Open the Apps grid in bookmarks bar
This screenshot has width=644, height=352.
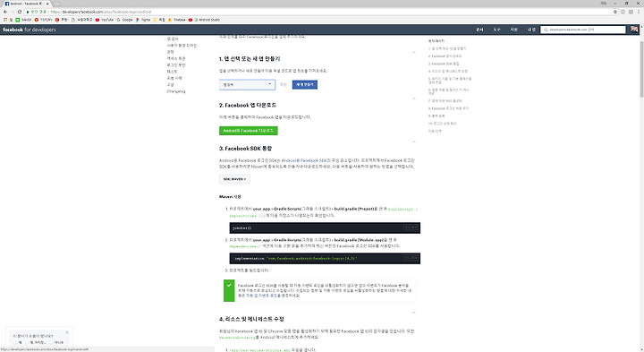click(8, 20)
